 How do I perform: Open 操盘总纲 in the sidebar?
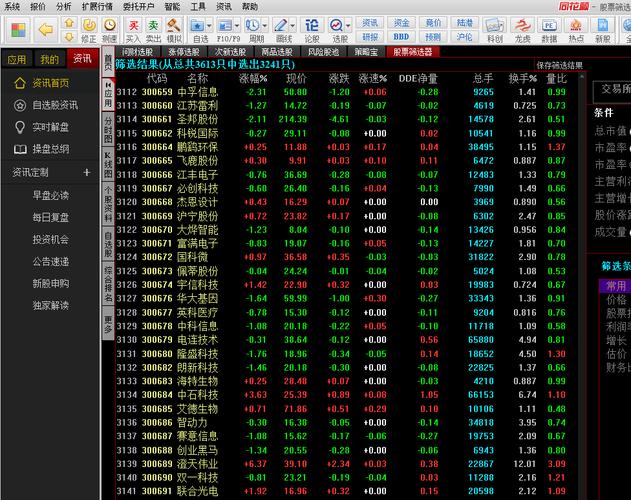point(50,149)
